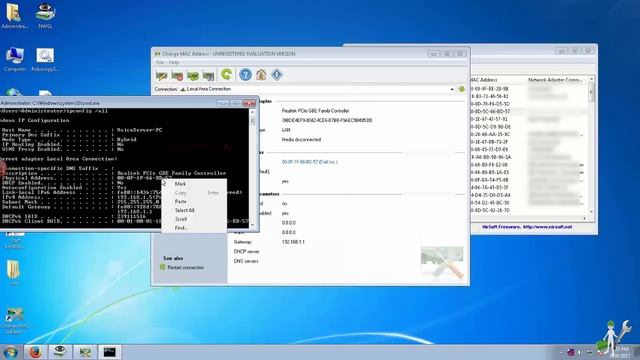Select the Robocopy desktop shortcut

[45, 60]
